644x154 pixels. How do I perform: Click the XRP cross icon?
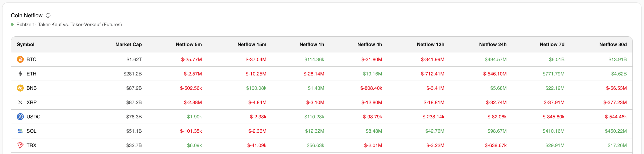[x=20, y=102]
